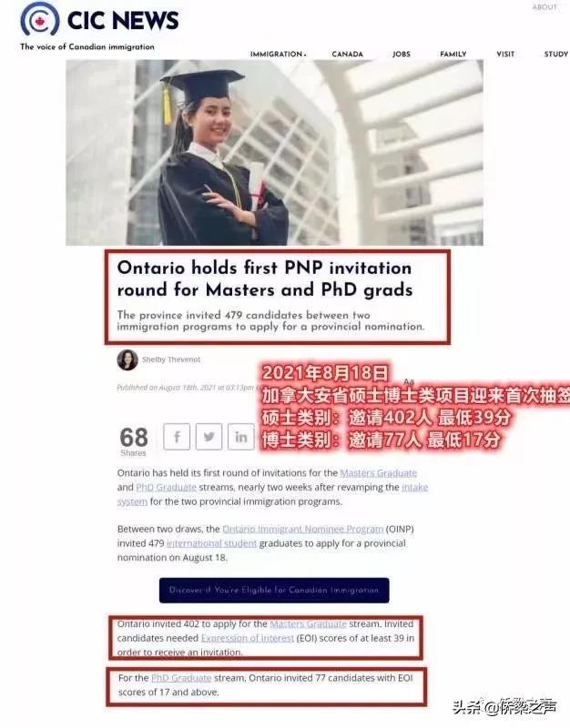The image size is (570, 728).
Task: Share the article on LinkedIn
Action: 240,437
